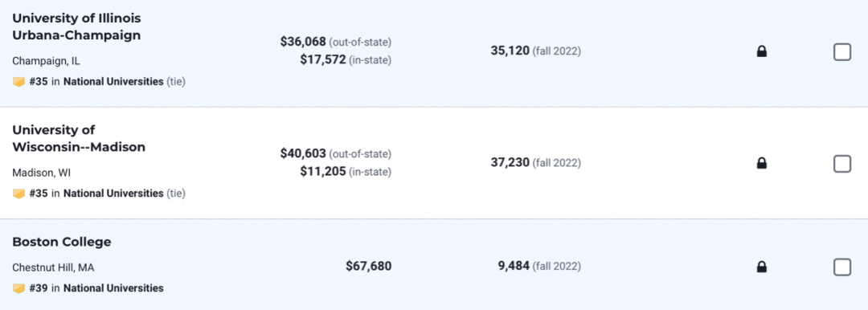
Task: Select the Boston College compare checkbox
Action: [842, 267]
